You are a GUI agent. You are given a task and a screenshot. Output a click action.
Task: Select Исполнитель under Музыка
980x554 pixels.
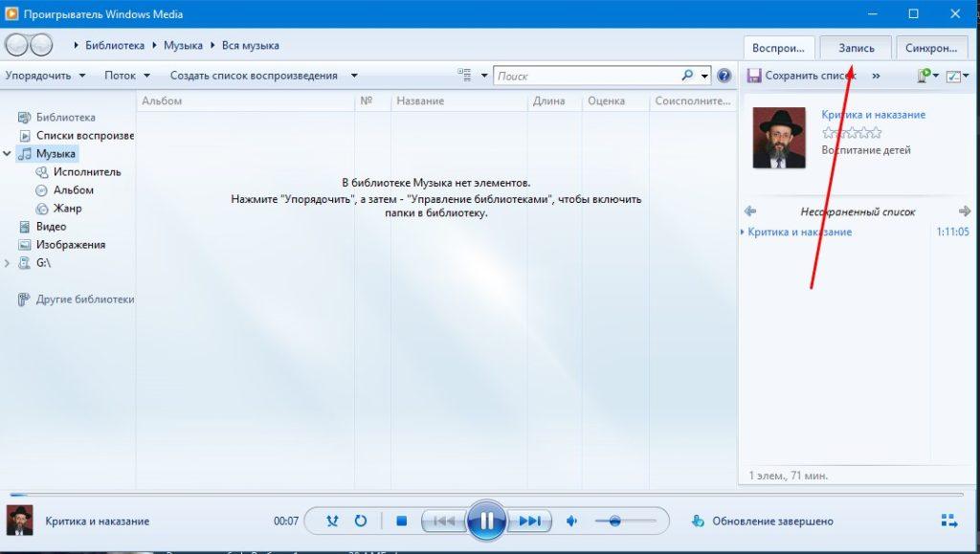tap(78, 171)
